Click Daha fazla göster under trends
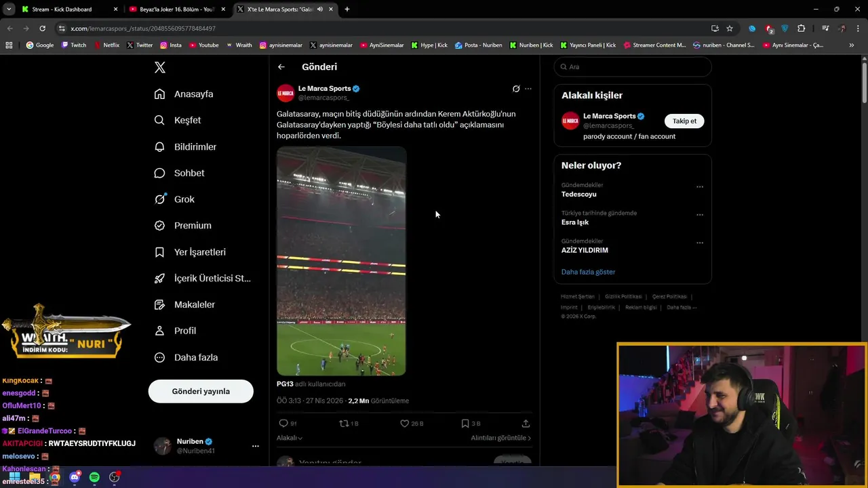868x488 pixels. (x=588, y=272)
